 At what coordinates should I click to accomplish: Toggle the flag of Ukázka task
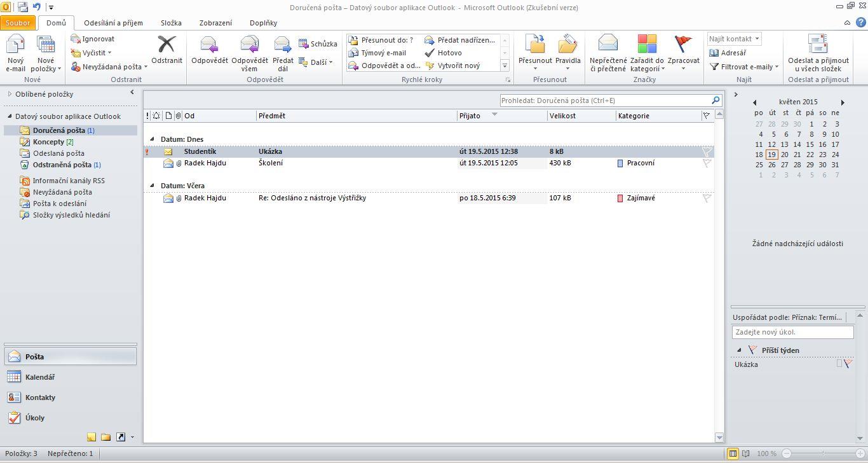click(x=848, y=364)
